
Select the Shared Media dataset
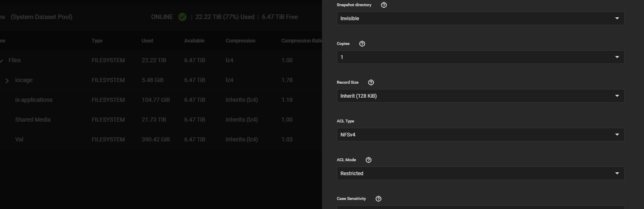[33, 120]
